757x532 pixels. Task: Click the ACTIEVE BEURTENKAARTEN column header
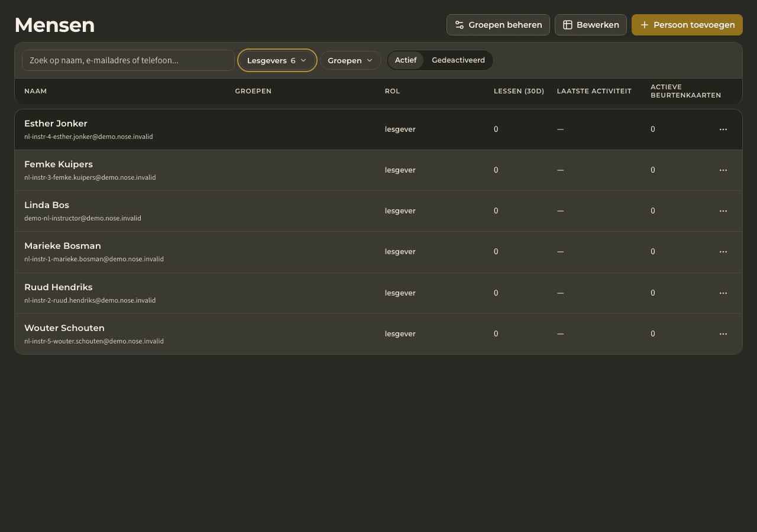point(685,91)
